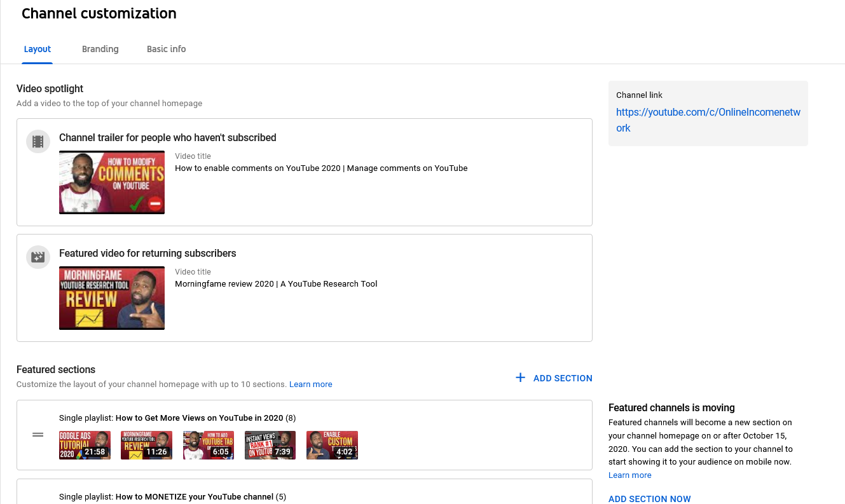Click the 4:02 Enable Custom video thumbnail

pos(332,445)
